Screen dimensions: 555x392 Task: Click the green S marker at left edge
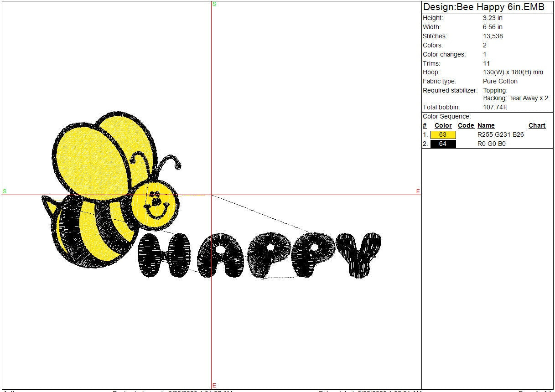(x=5, y=191)
